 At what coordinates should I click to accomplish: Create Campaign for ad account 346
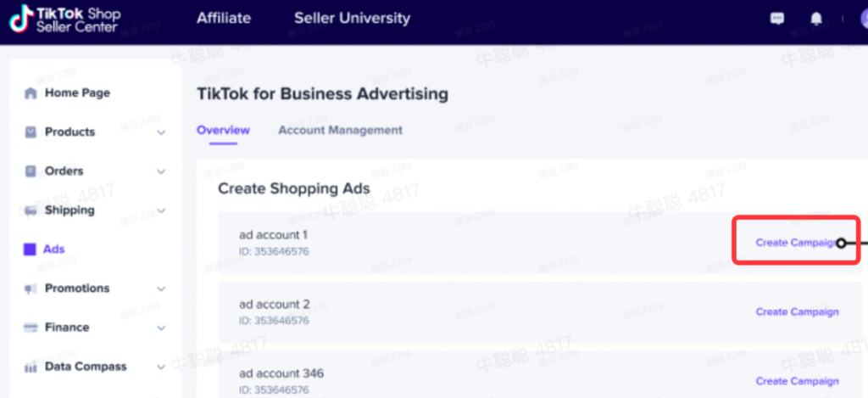[x=797, y=381]
